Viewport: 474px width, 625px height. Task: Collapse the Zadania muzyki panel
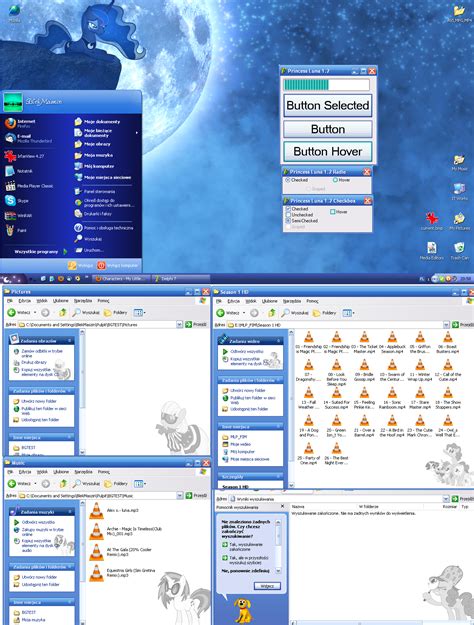click(70, 511)
